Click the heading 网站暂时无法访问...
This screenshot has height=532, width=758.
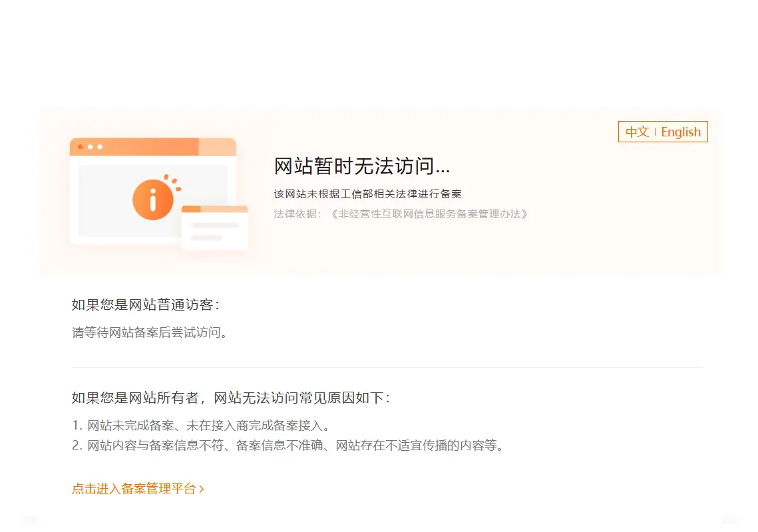coord(361,166)
